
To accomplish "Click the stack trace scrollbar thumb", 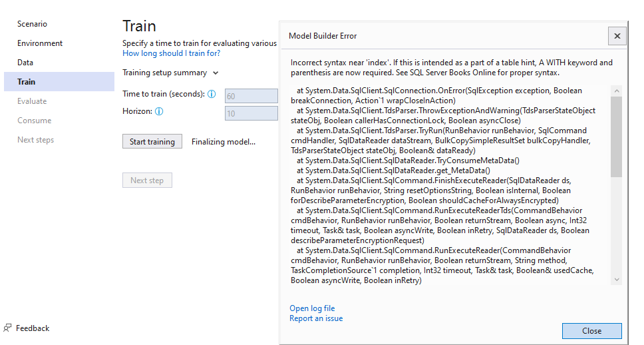I will click(x=617, y=137).
